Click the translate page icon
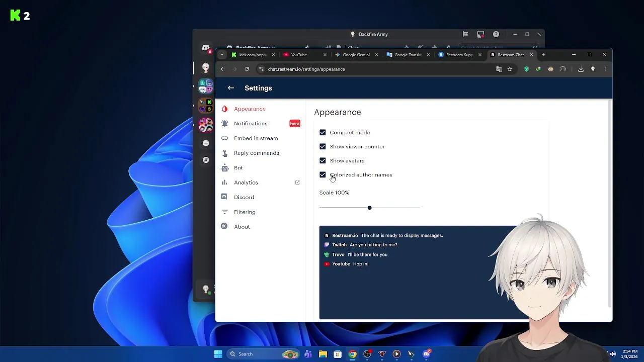 pyautogui.click(x=499, y=69)
